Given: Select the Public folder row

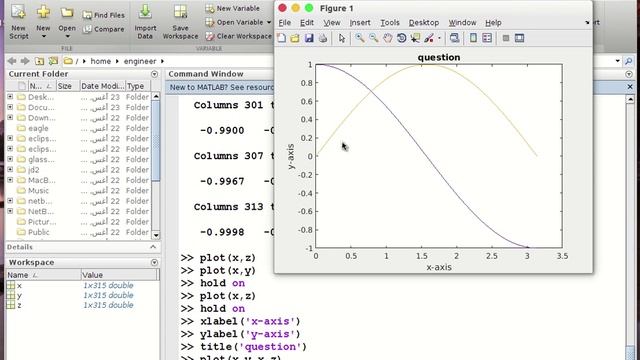Looking at the screenshot, I should 79,232.
